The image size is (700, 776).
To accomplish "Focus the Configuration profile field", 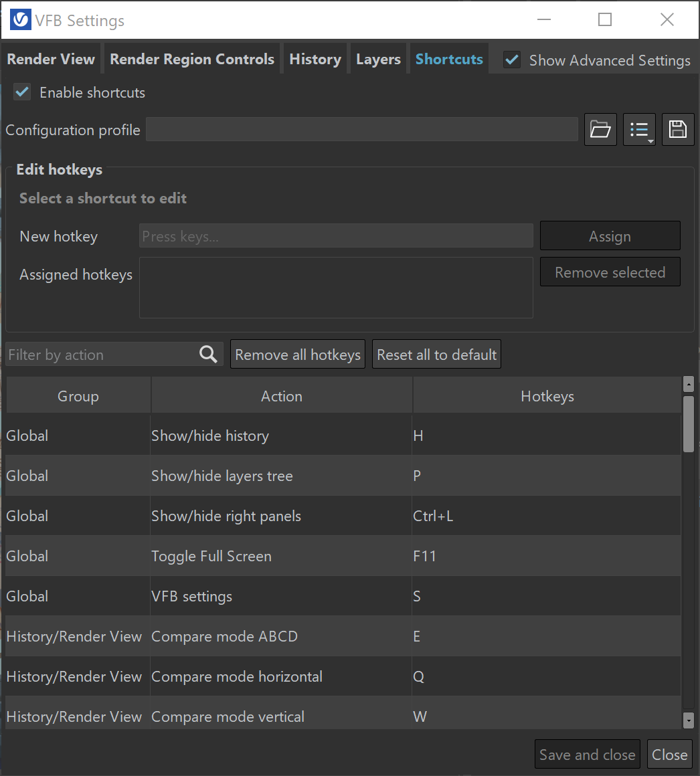I will point(362,129).
